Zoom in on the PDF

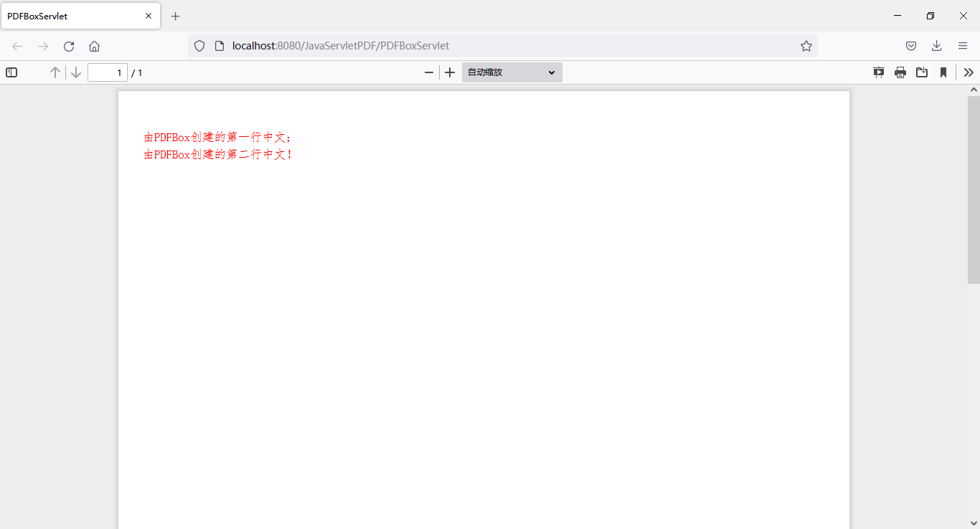point(450,72)
